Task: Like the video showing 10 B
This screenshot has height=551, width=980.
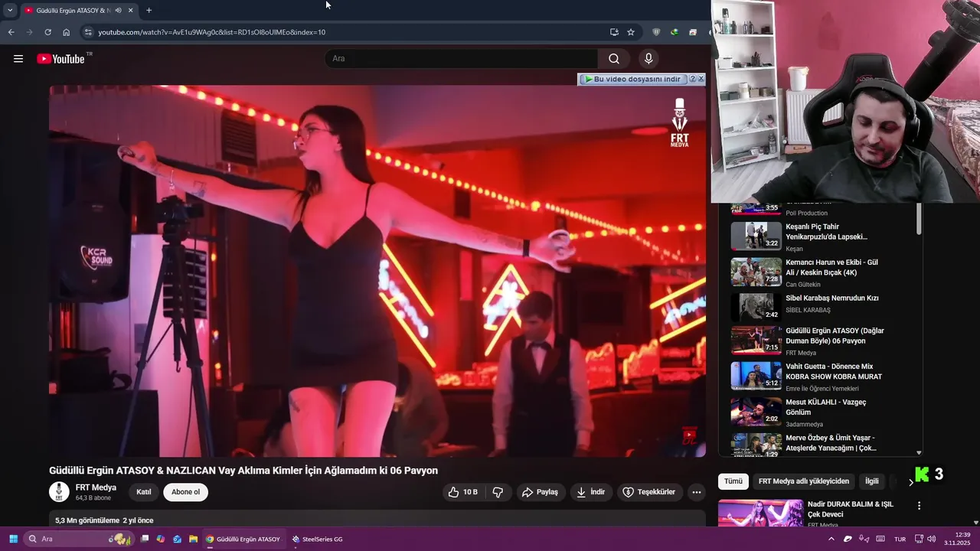Action: point(462,492)
